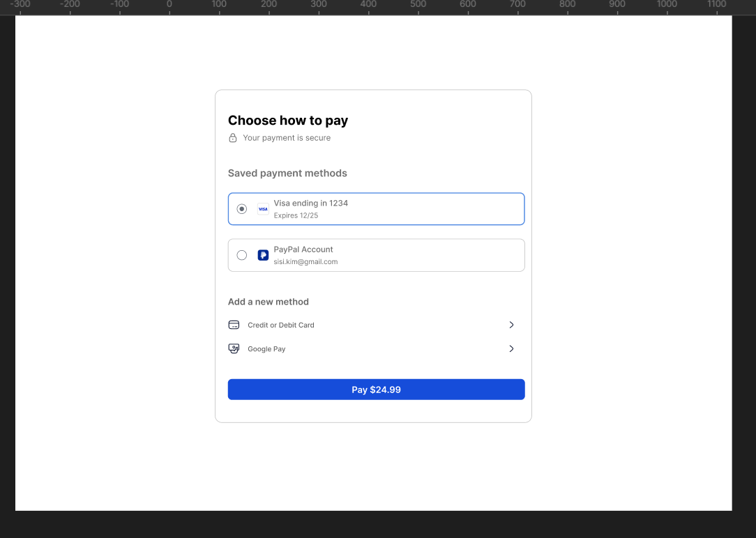The image size is (756, 538).
Task: Click the Visa card logo icon
Action: coord(263,209)
